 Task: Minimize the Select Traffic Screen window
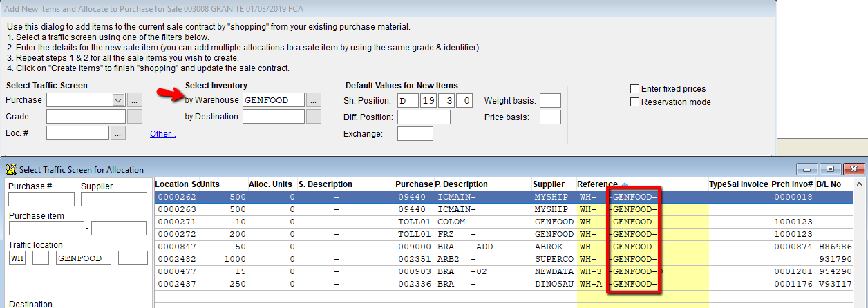click(808, 169)
